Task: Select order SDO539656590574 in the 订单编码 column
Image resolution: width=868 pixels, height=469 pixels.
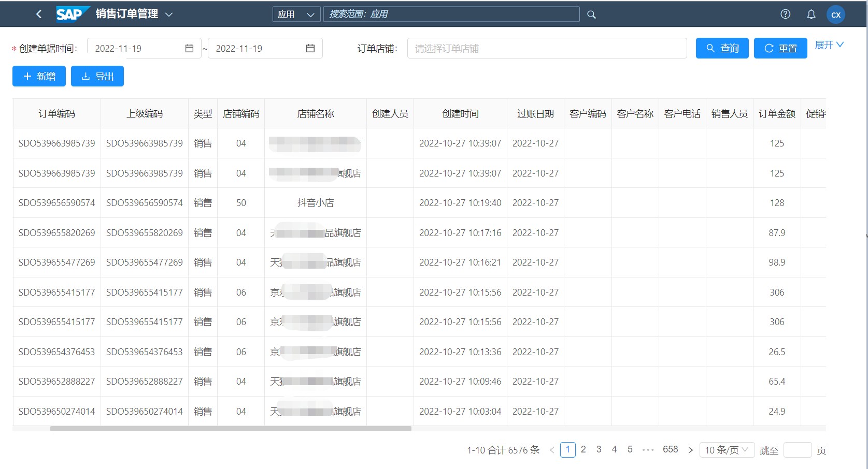Action: pyautogui.click(x=56, y=203)
